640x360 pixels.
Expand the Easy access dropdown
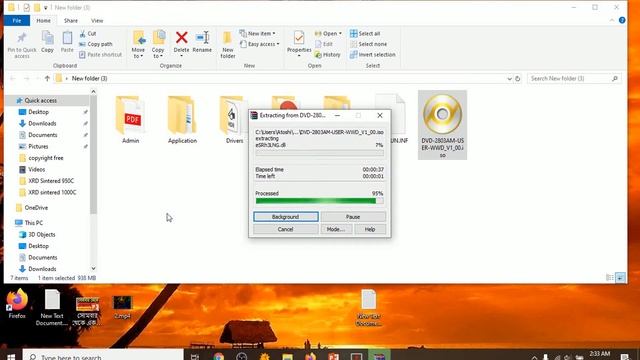(260, 44)
